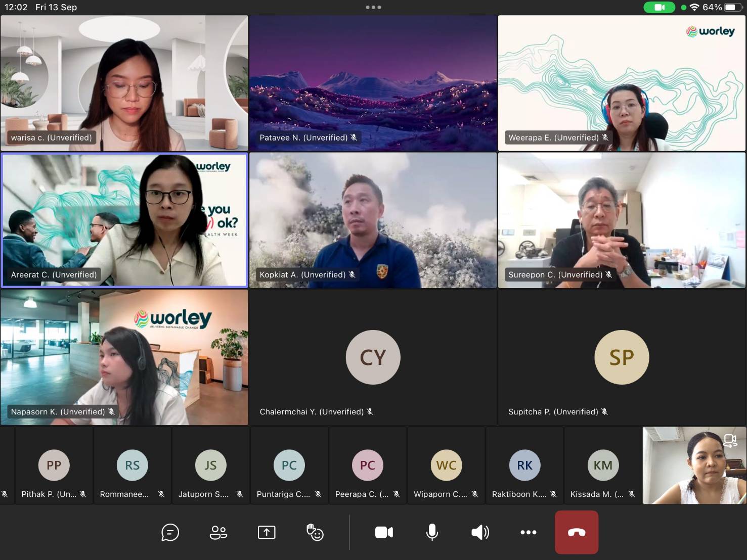Tap the name label 'Kopkiat A. (Unverified)'

click(302, 274)
